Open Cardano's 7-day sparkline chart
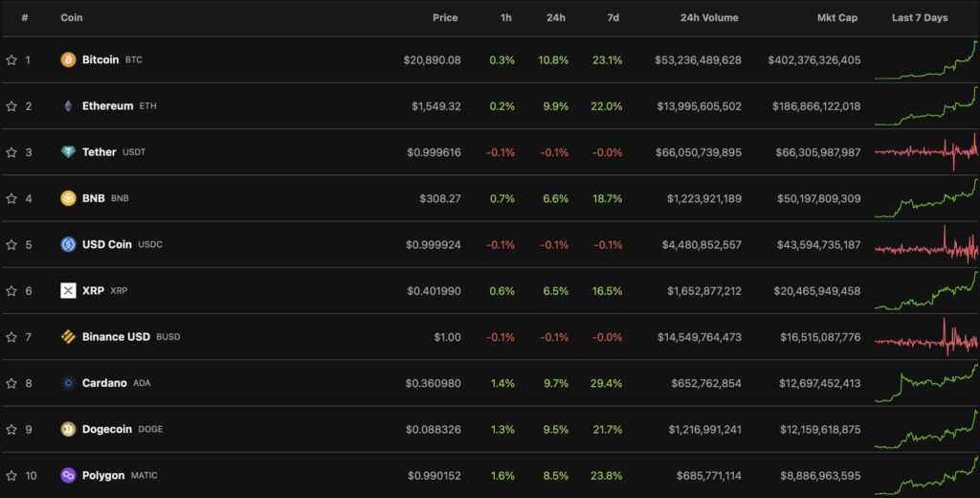The height and width of the screenshot is (498, 980). click(x=926, y=383)
